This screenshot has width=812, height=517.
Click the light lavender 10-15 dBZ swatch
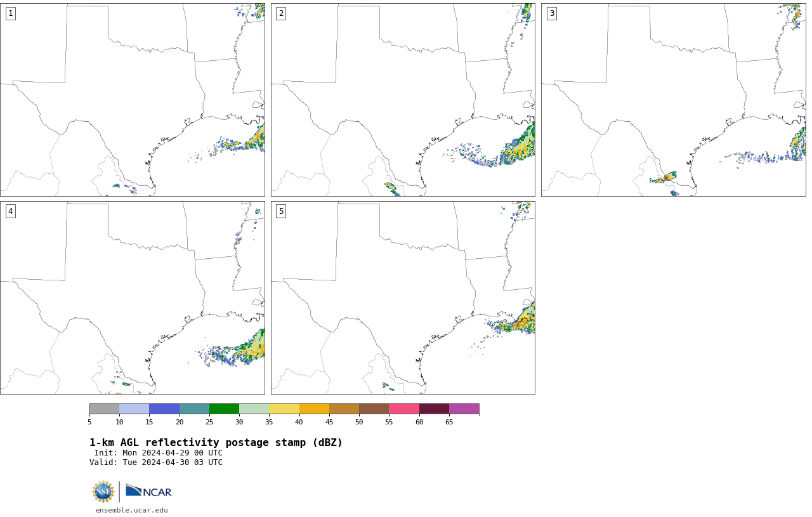tap(134, 409)
